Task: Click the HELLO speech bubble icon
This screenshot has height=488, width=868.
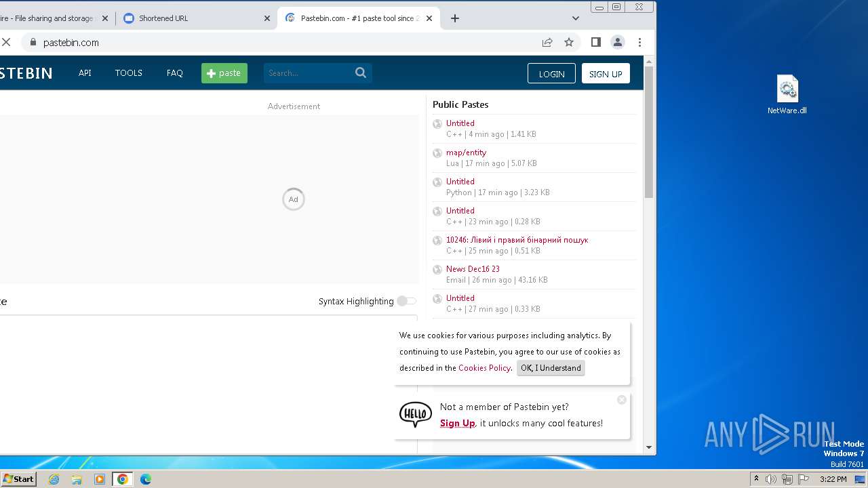Action: (415, 414)
